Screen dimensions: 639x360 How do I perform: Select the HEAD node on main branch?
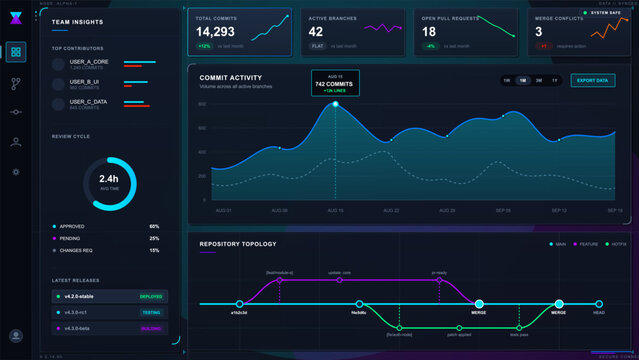click(x=599, y=304)
